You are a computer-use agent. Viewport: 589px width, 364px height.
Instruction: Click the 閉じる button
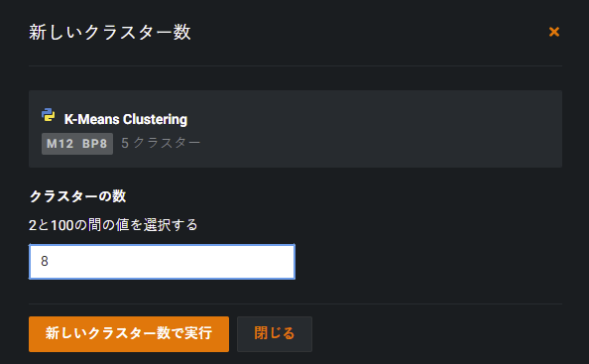click(275, 334)
